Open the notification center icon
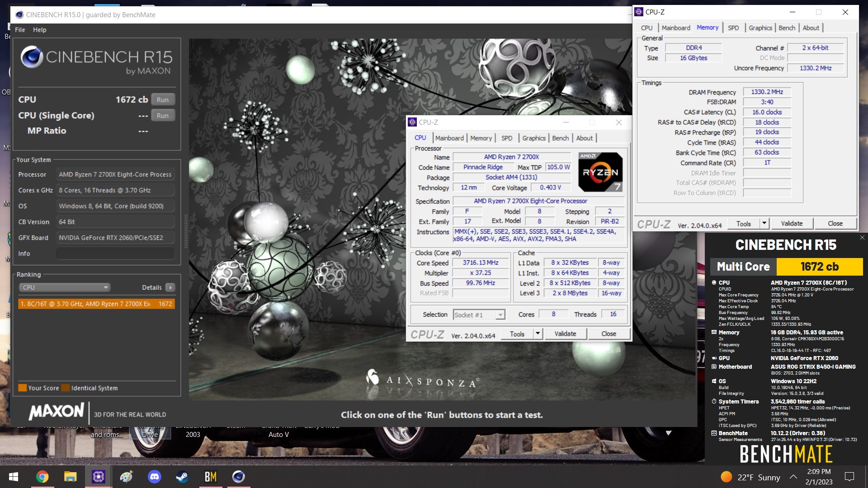 pyautogui.click(x=849, y=477)
